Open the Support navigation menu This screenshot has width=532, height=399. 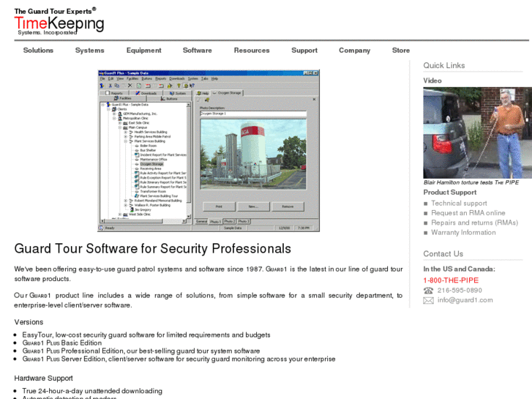pos(304,51)
